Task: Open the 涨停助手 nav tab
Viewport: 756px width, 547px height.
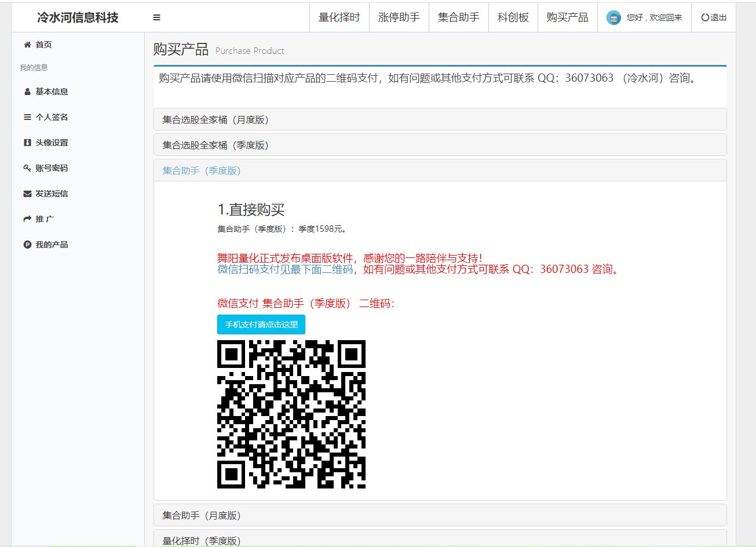Action: [x=399, y=17]
